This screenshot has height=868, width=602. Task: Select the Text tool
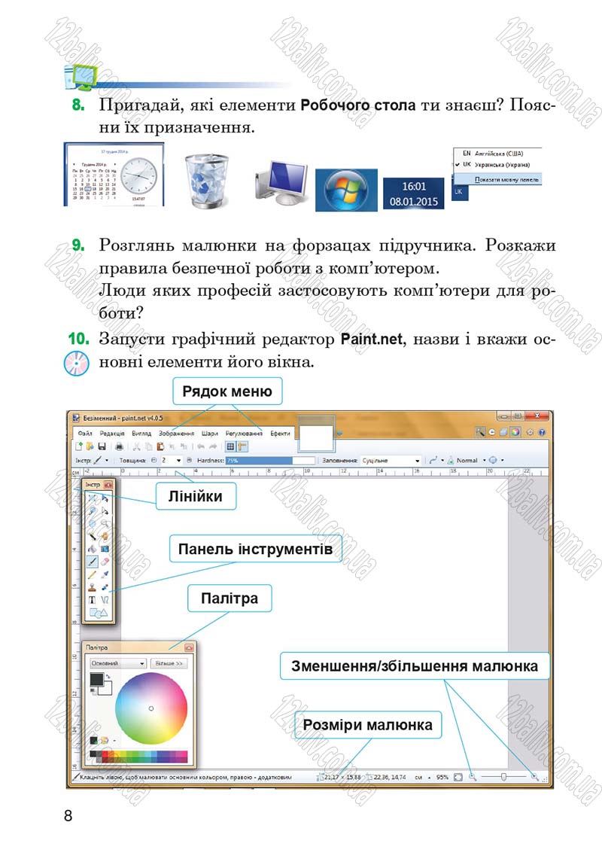coord(92,600)
